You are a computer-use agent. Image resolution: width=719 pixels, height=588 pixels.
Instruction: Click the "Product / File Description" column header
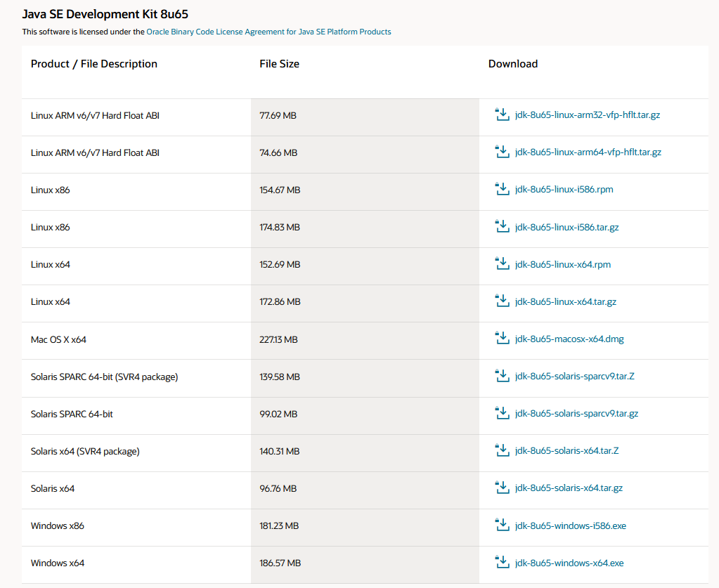tap(94, 64)
